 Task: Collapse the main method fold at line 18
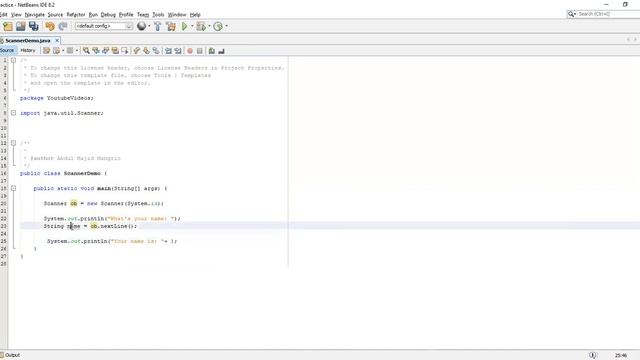pyautogui.click(x=13, y=188)
